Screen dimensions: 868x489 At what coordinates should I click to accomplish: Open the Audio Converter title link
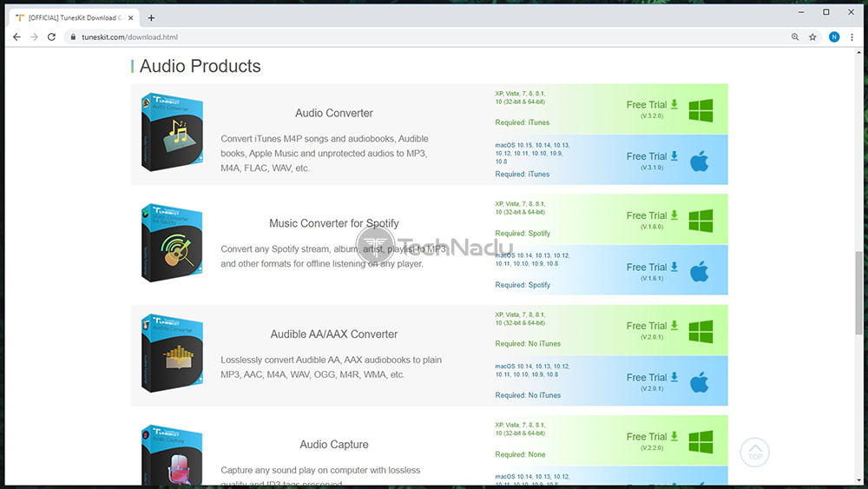[x=334, y=113]
